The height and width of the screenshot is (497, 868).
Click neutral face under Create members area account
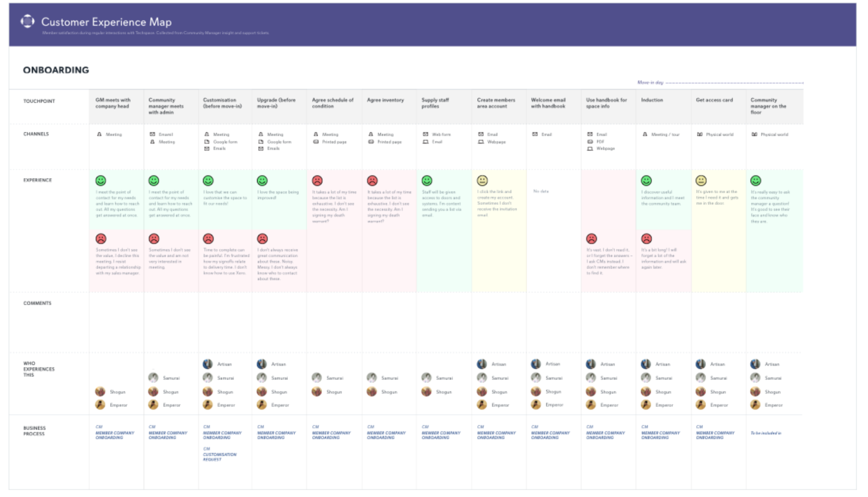[x=482, y=181]
